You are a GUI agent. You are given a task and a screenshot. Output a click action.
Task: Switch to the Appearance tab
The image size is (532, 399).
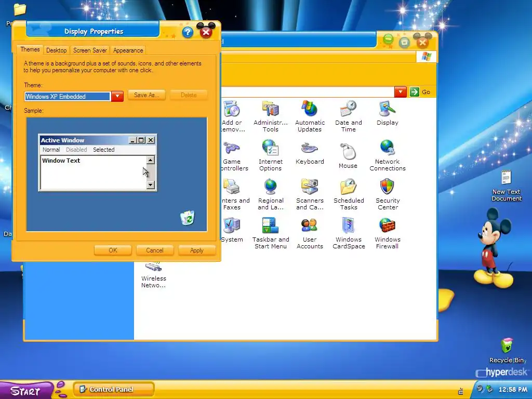pos(128,50)
